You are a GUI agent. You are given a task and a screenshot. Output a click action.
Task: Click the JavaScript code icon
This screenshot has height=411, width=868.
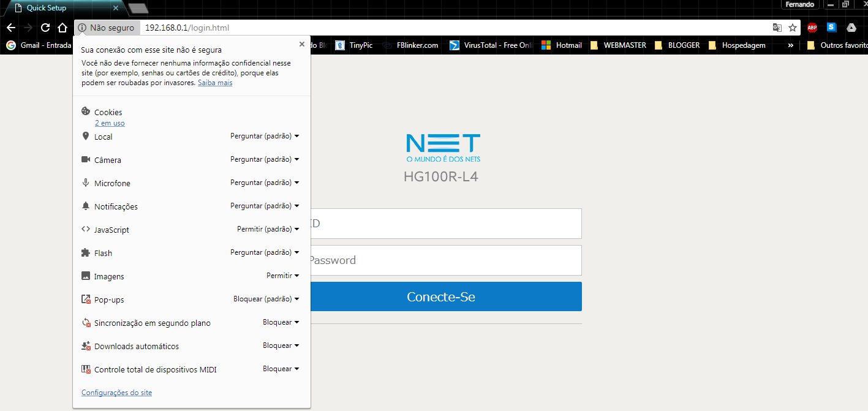click(x=86, y=229)
